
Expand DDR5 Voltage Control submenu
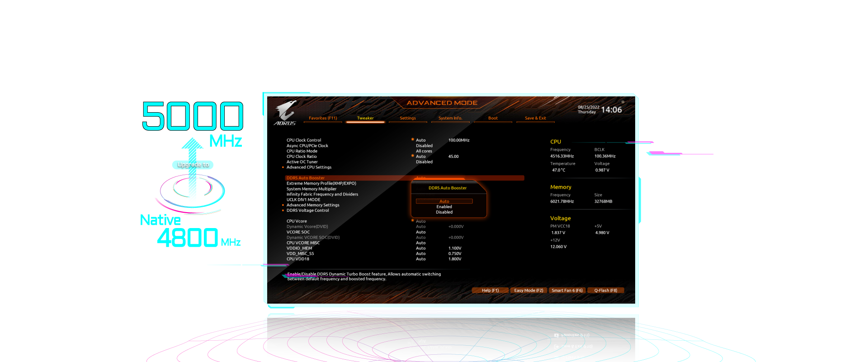click(308, 210)
